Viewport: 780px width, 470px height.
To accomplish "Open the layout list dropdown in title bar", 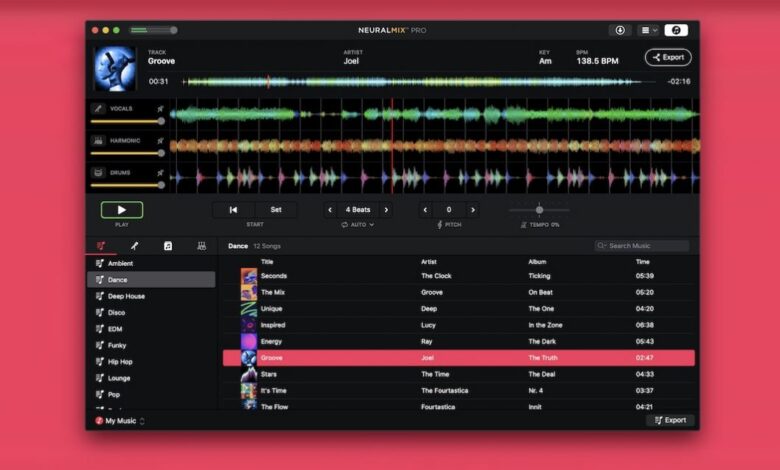I will click(649, 30).
